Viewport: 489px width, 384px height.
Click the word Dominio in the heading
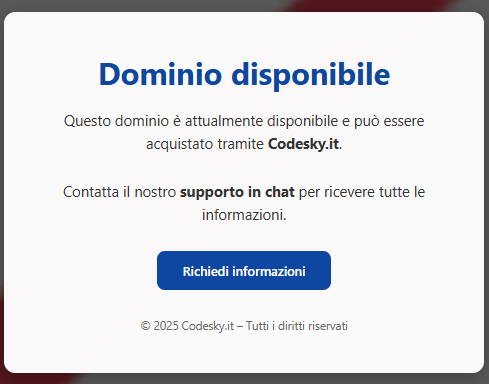[x=160, y=74]
